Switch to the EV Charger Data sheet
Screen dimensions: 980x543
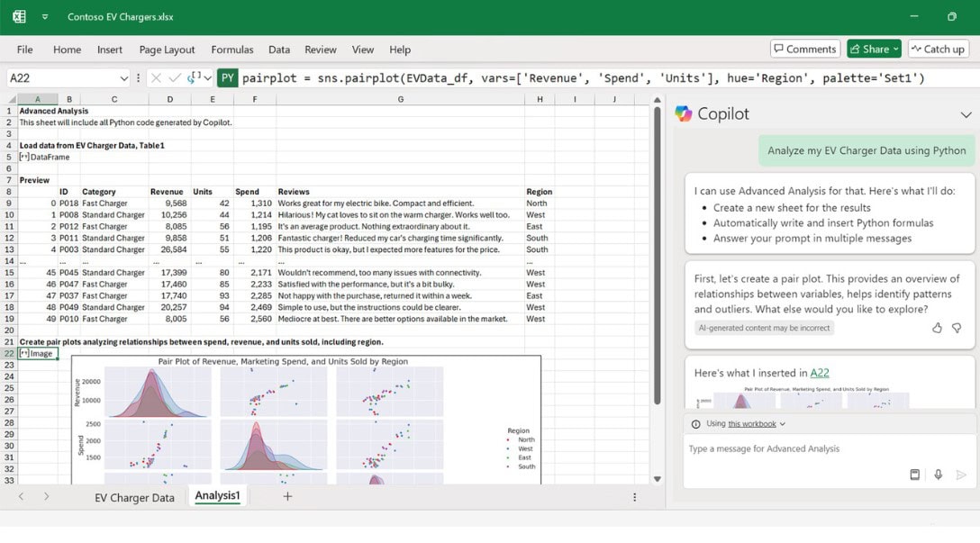pos(135,496)
